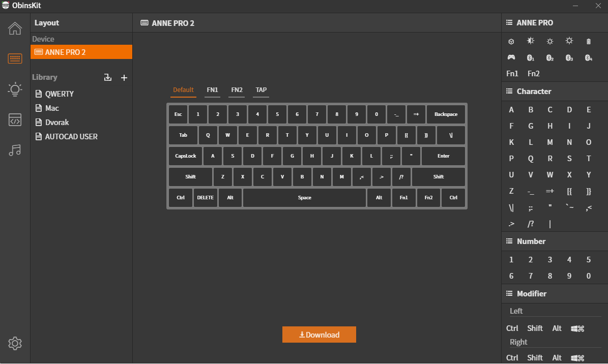Choose the =+ symbol in Character panel
The image size is (608, 364).
coord(550,191)
